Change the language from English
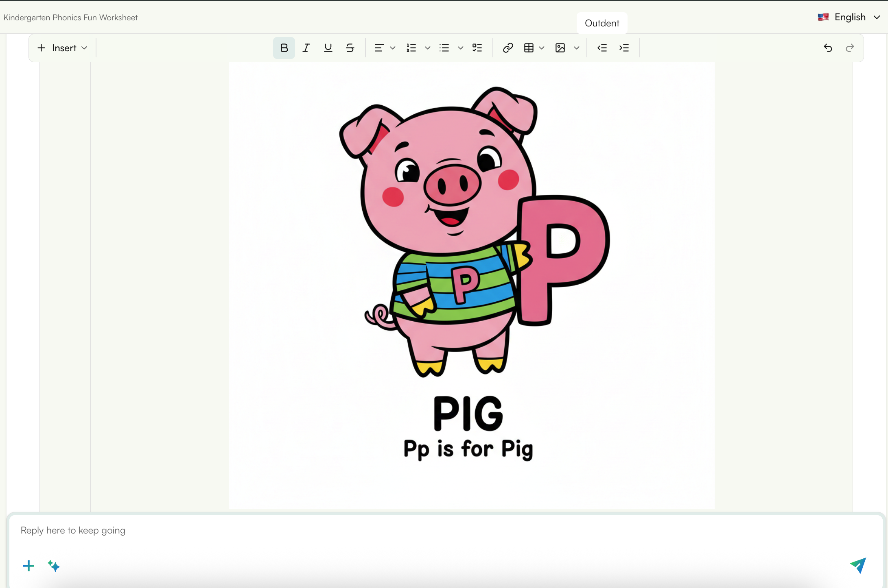 [x=849, y=17]
